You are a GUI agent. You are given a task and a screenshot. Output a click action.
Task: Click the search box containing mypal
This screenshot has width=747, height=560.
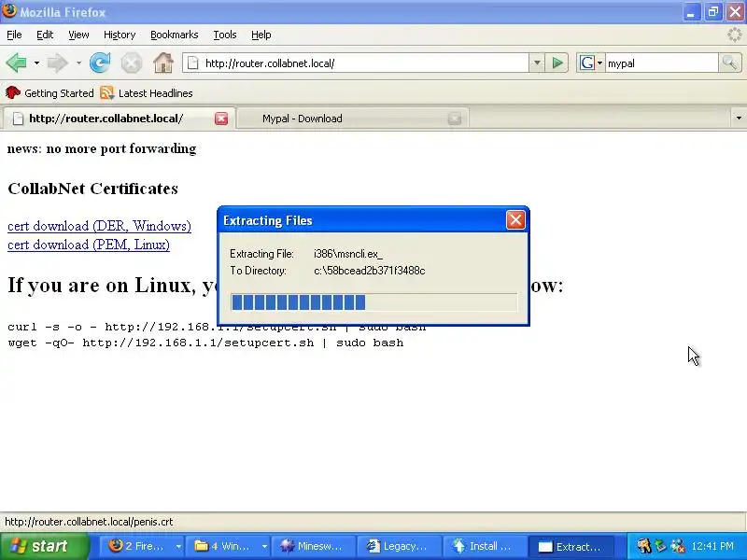tap(661, 63)
